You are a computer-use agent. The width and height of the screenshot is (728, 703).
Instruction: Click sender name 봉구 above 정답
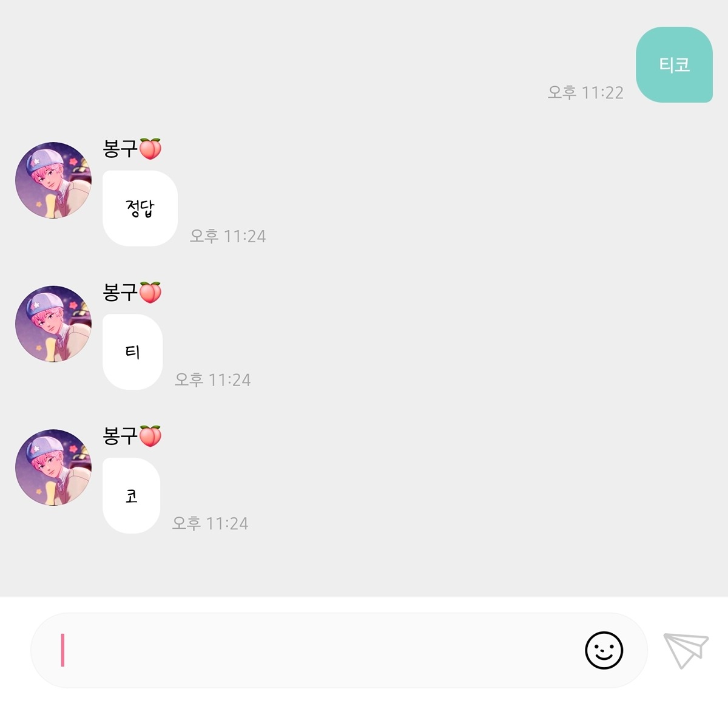[x=120, y=148]
